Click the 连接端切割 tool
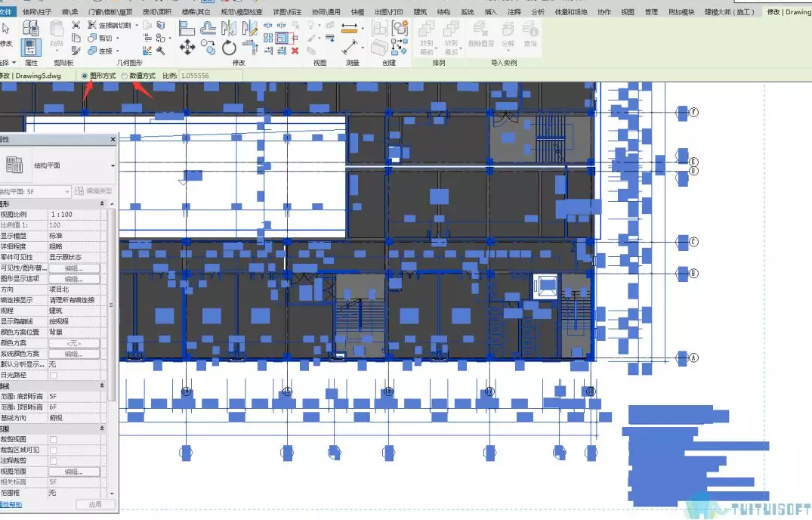 coord(109,25)
